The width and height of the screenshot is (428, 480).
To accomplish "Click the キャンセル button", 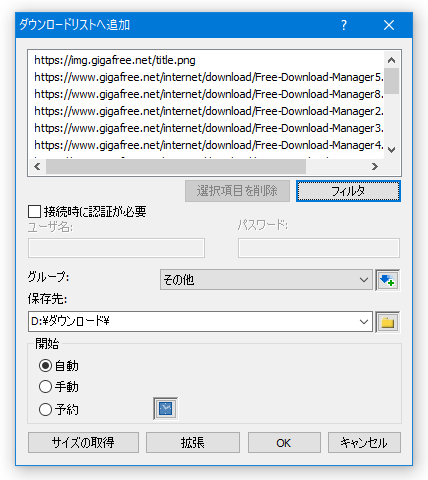I will (364, 443).
